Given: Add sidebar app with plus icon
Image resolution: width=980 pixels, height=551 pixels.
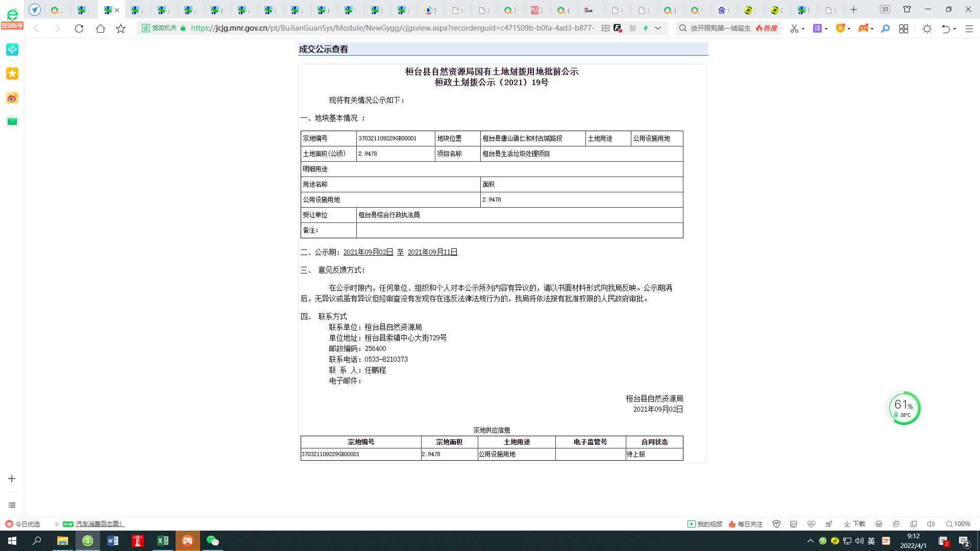Looking at the screenshot, I should coord(12,479).
